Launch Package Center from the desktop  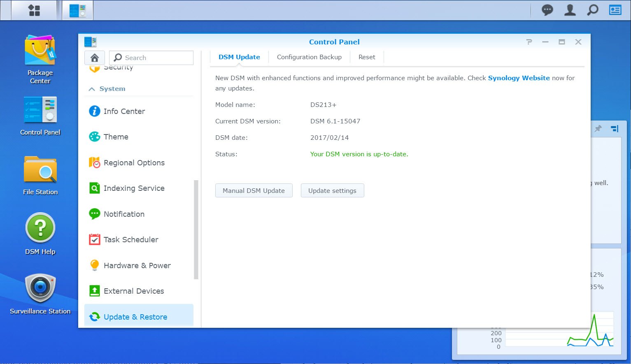coord(40,60)
